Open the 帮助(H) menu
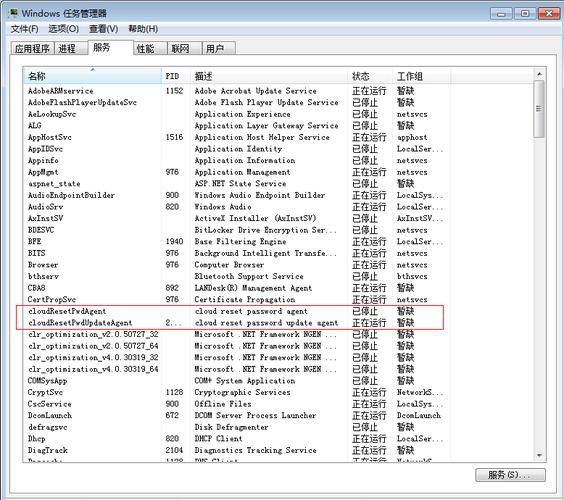564x500 pixels. (143, 29)
